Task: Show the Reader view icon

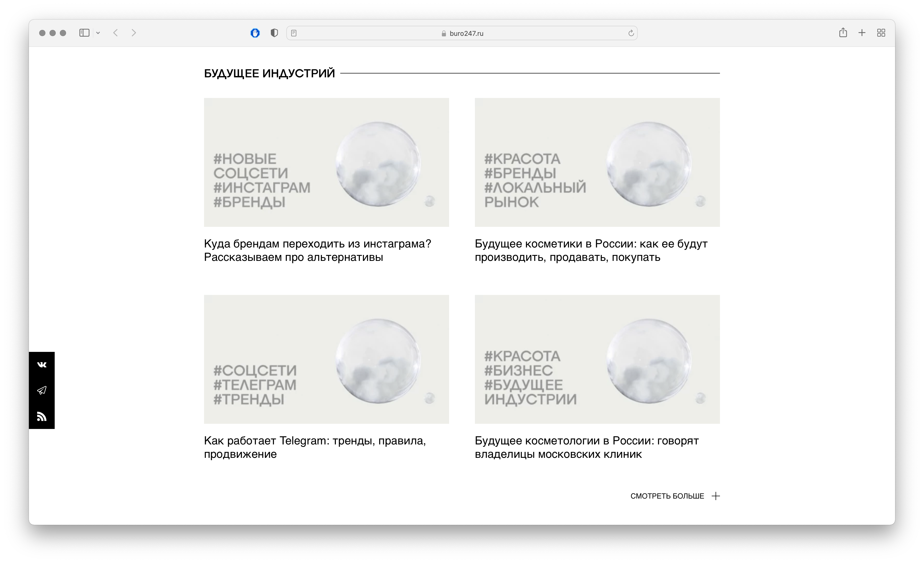Action: (294, 33)
